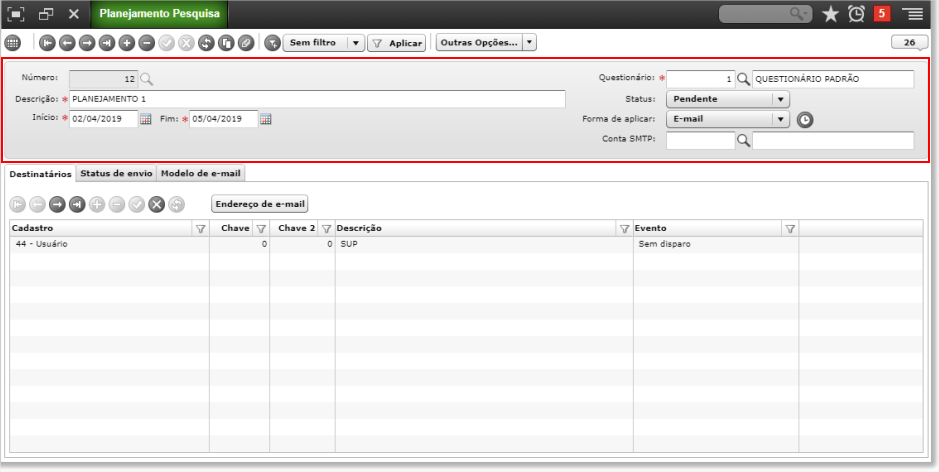Image resolution: width=939 pixels, height=472 pixels.
Task: Switch to the Destinatários tab
Action: pos(41,174)
